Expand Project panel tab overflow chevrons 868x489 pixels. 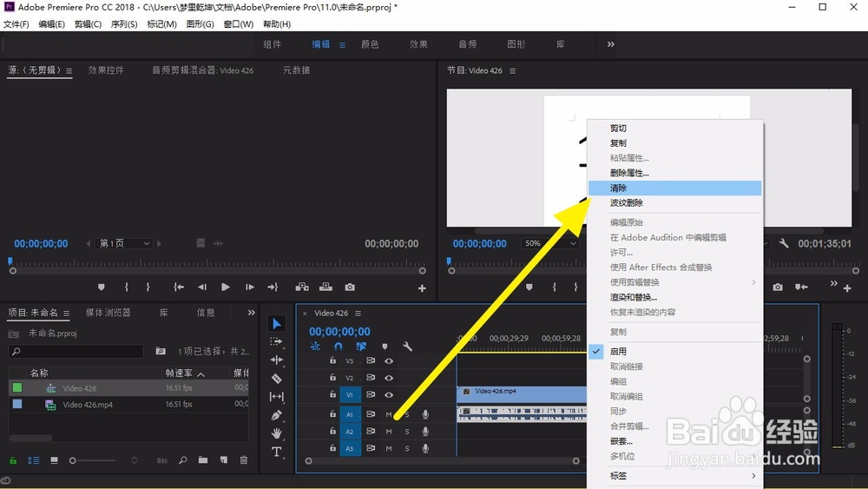pos(252,313)
